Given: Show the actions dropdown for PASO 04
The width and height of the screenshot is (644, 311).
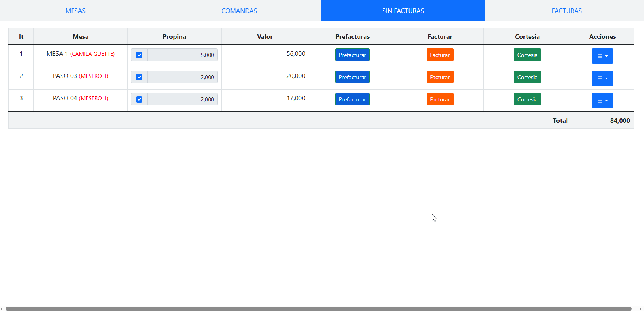Looking at the screenshot, I should pyautogui.click(x=602, y=101).
